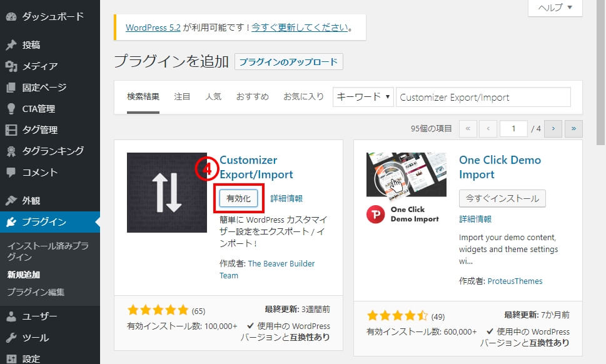Screen dimensions: 606x364
Task: Click the plugin search input field
Action: 483,97
